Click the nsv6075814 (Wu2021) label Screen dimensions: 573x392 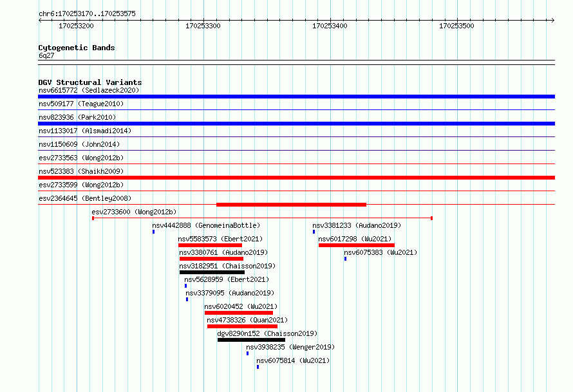click(x=293, y=360)
